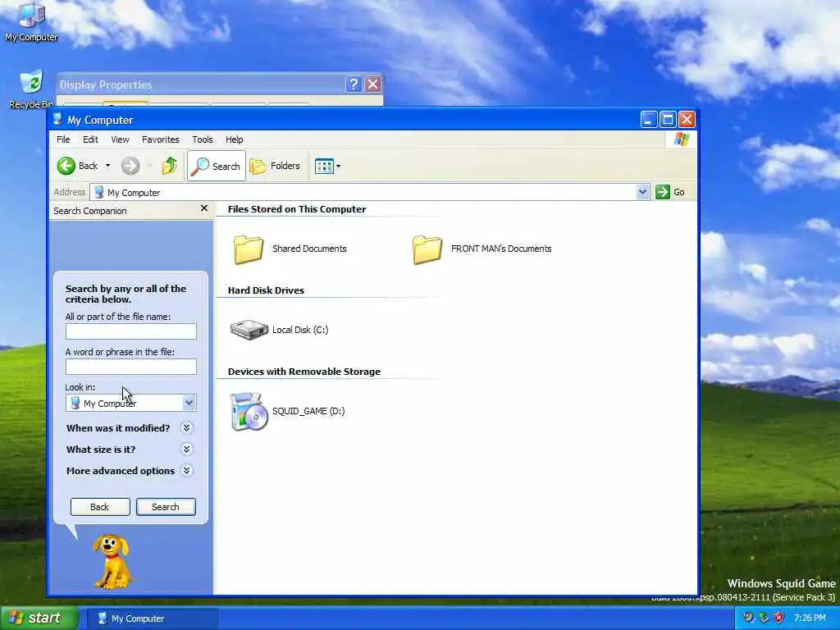
Task: Close the Search Companion pane
Action: (204, 208)
